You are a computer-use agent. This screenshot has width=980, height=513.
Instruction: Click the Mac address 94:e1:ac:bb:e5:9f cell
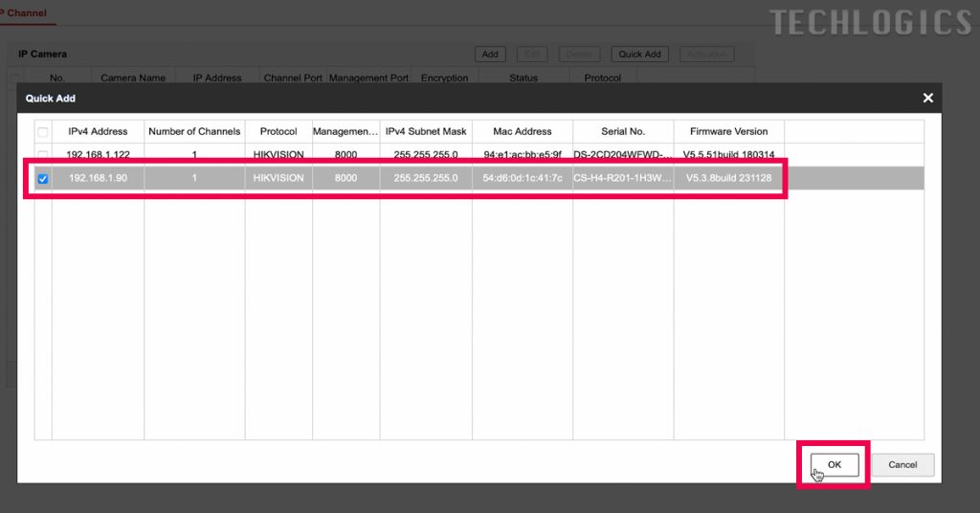coord(523,154)
